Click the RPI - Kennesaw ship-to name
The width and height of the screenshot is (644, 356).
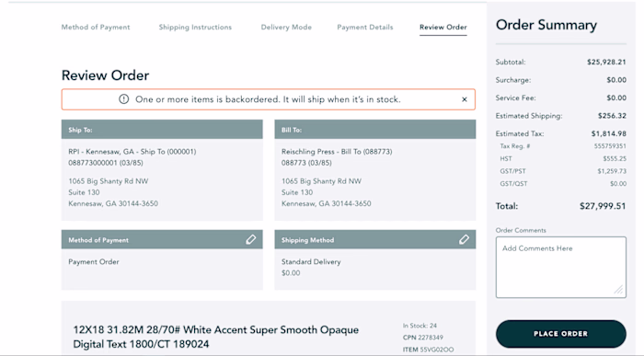[x=132, y=152]
